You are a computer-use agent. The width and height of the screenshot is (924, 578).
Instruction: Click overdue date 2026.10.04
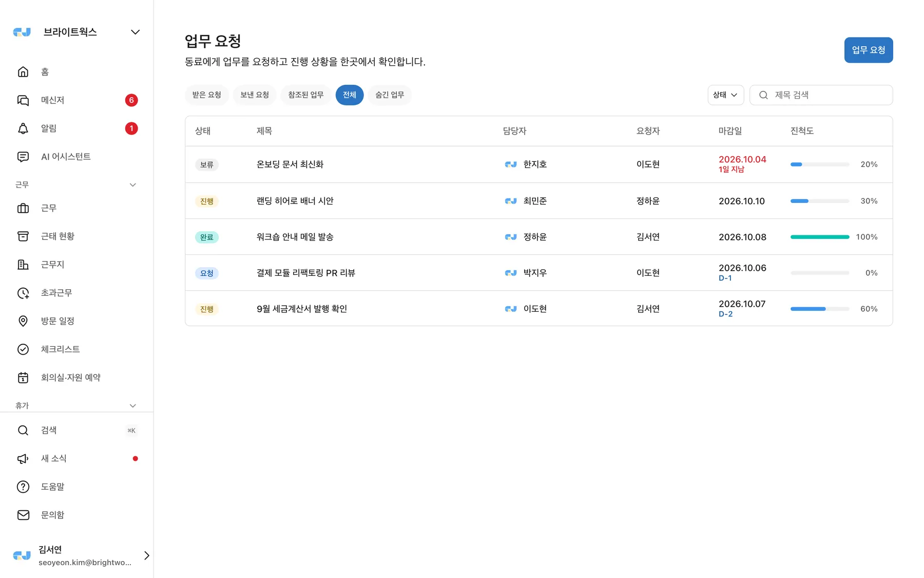(742, 159)
